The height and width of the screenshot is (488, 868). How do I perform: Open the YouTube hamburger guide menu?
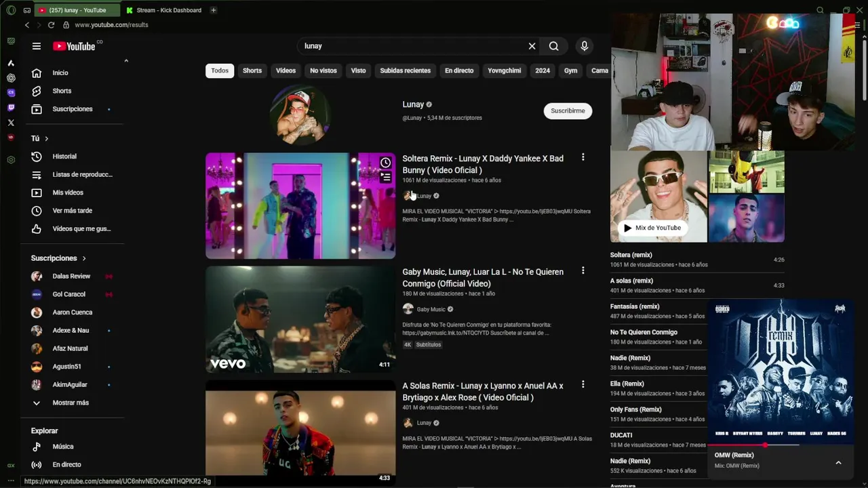tap(37, 46)
